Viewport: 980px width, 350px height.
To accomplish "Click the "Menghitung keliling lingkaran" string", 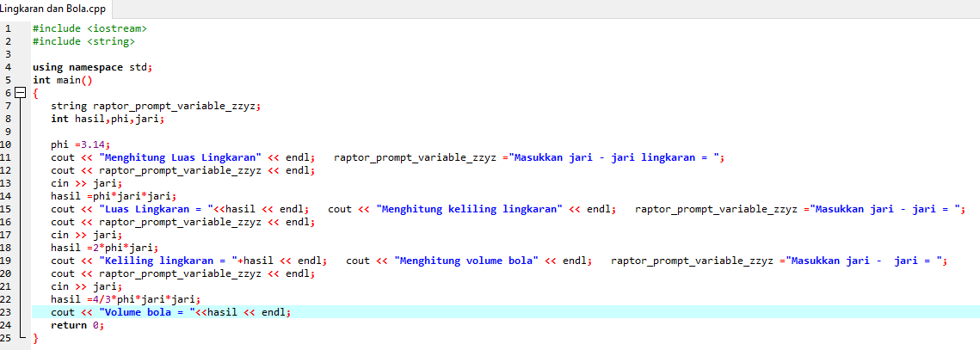I will coord(469,209).
